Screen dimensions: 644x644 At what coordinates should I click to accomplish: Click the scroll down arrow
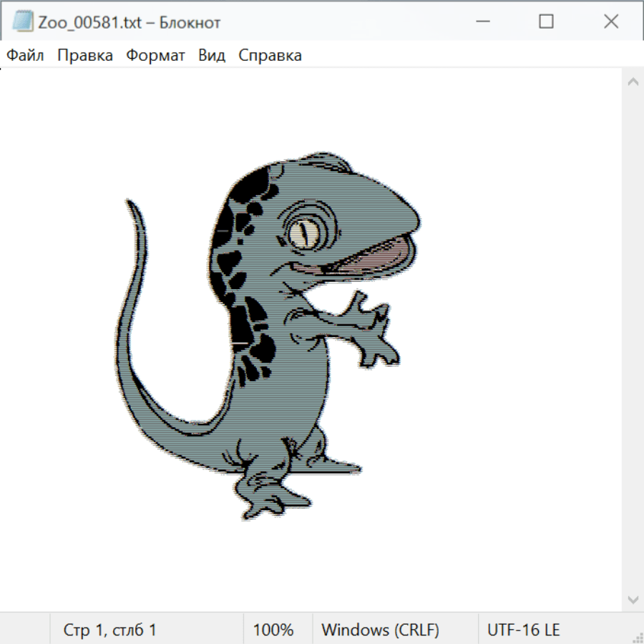pos(633,599)
